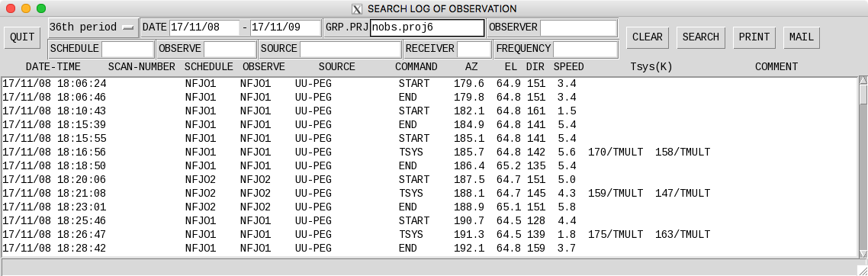Click the status bar at window bottom
This screenshot has width=868, height=276.
[x=429, y=267]
